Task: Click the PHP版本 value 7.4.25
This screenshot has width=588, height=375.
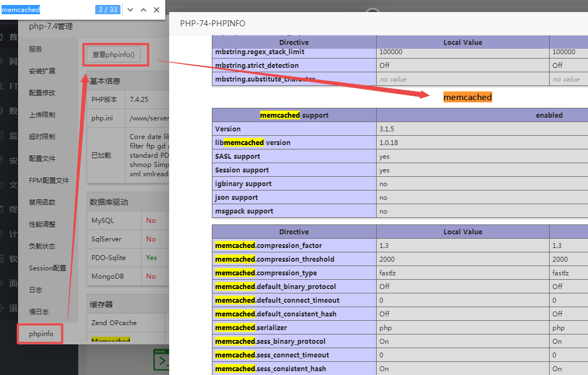Action: (139, 100)
